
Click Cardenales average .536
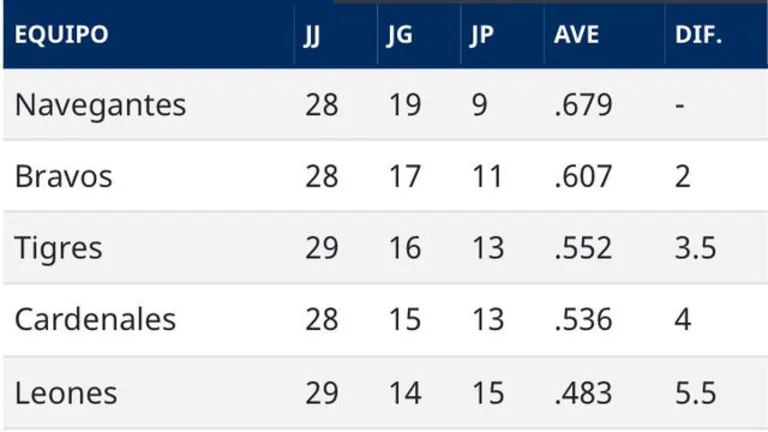(x=583, y=320)
